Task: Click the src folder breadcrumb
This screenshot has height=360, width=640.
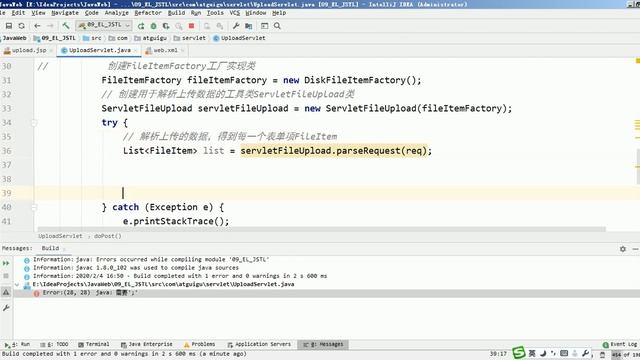Action: pos(92,38)
